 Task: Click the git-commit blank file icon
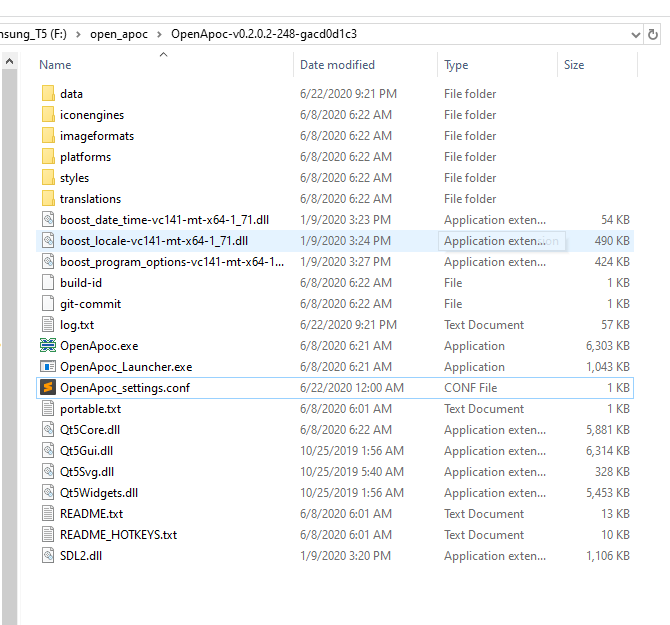(x=48, y=303)
